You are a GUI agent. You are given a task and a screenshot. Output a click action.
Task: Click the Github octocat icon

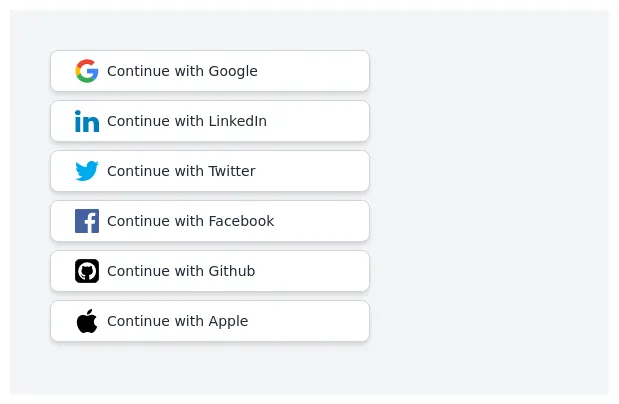[x=87, y=271]
